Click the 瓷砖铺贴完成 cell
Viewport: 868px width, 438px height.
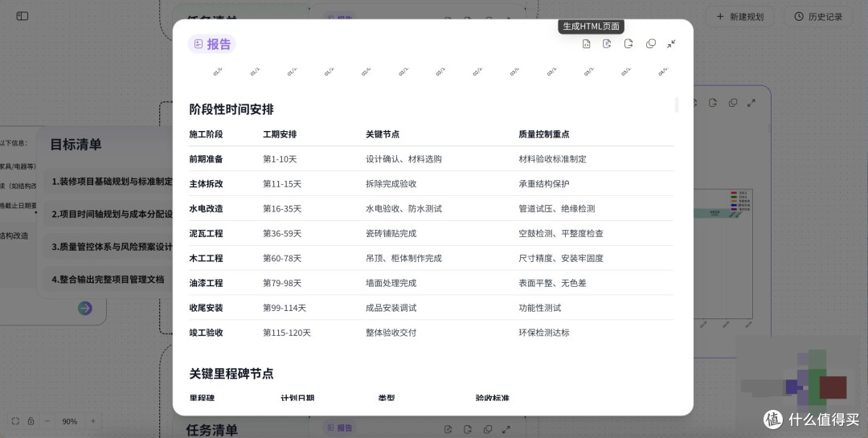pos(391,233)
